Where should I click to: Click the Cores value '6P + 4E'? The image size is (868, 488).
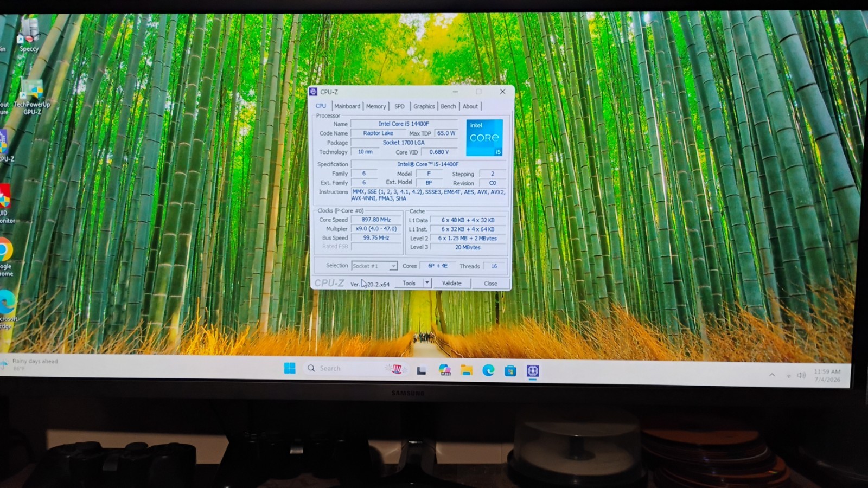pyautogui.click(x=438, y=266)
